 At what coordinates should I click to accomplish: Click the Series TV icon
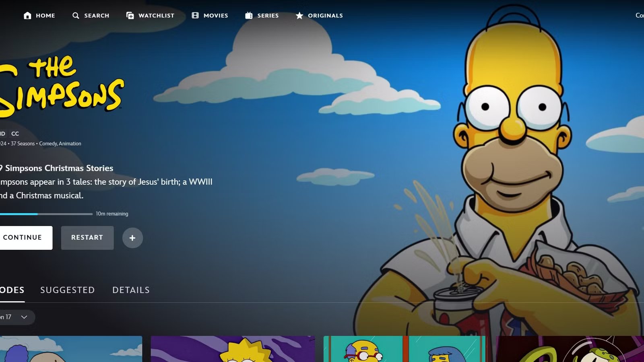click(x=249, y=15)
